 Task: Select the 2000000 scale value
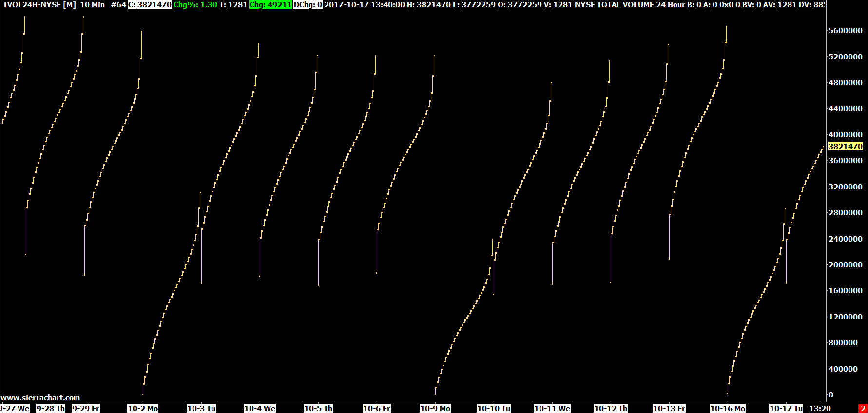(846, 264)
